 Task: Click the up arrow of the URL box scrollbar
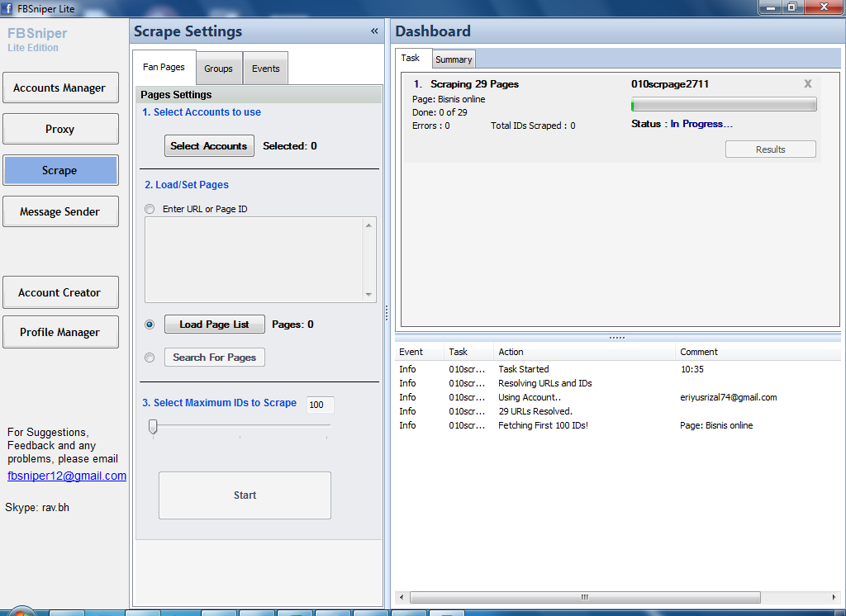(x=368, y=225)
